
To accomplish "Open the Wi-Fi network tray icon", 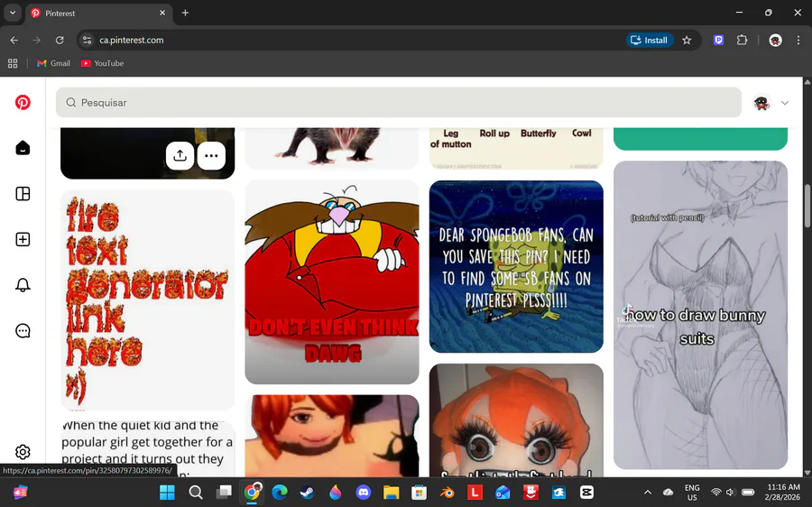I will (x=716, y=492).
